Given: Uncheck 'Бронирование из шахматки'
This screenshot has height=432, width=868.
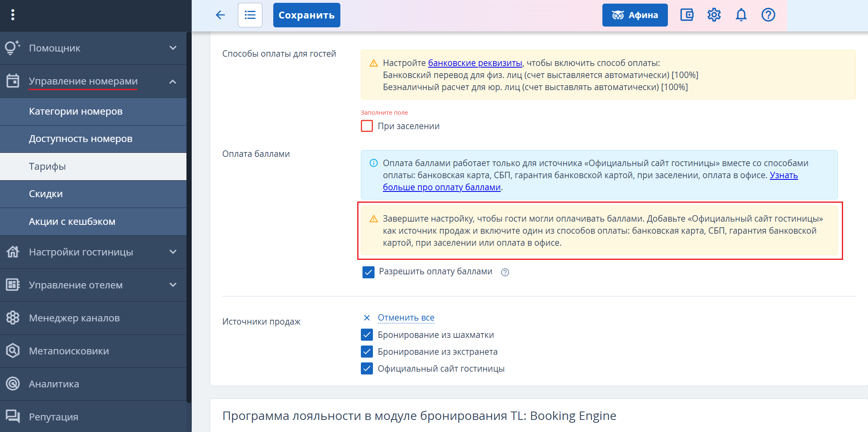Looking at the screenshot, I should tap(367, 335).
